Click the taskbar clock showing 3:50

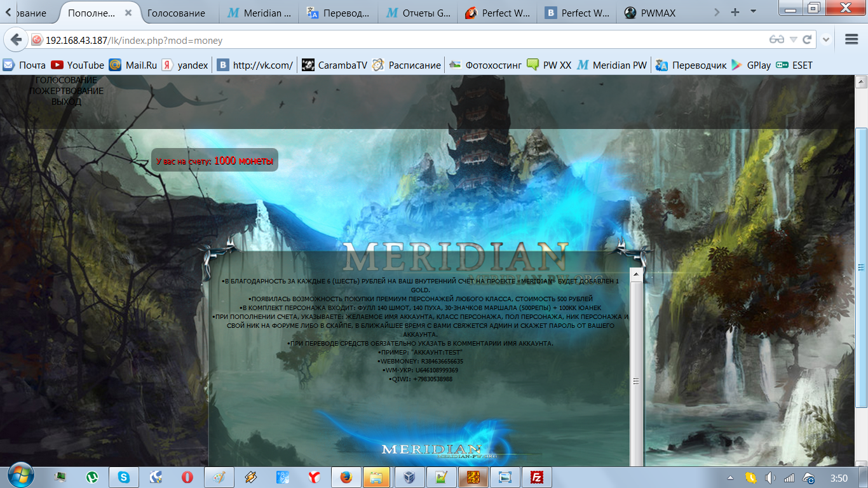pos(839,478)
